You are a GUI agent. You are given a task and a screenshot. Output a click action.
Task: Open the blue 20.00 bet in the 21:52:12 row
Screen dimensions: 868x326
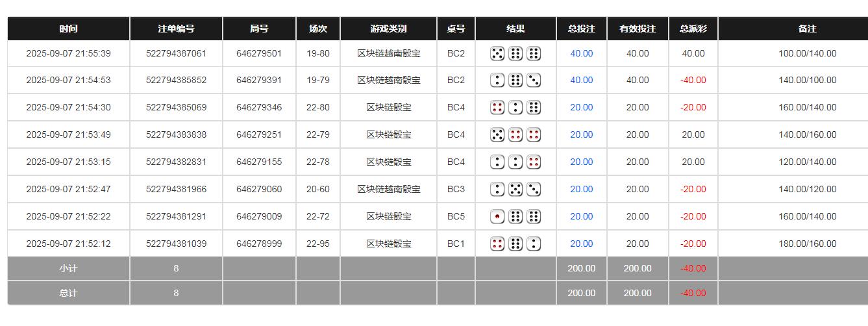click(581, 244)
